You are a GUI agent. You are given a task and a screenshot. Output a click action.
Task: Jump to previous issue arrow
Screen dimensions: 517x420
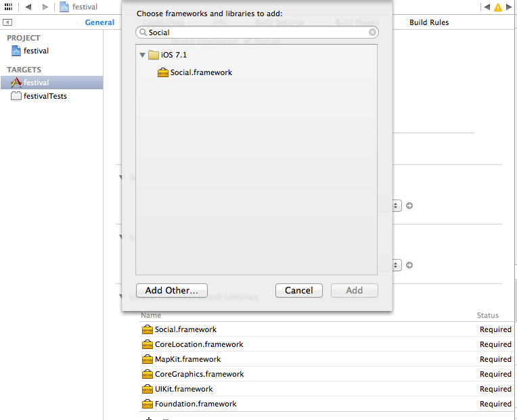coord(487,7)
